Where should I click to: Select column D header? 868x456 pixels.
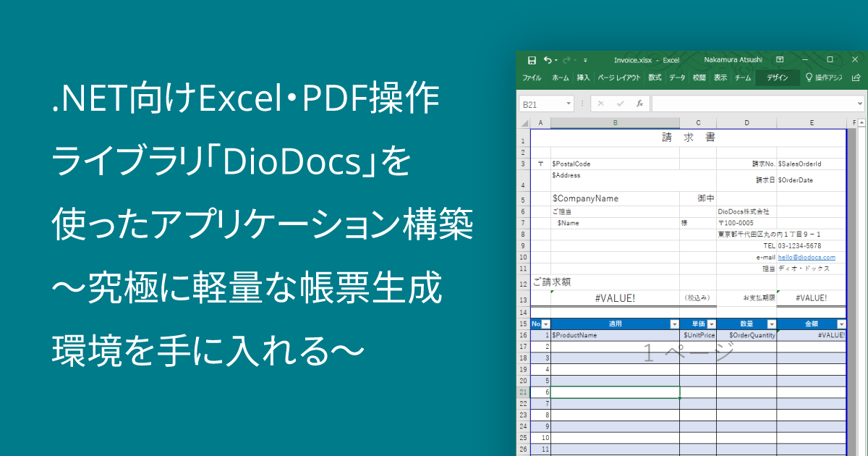(746, 123)
